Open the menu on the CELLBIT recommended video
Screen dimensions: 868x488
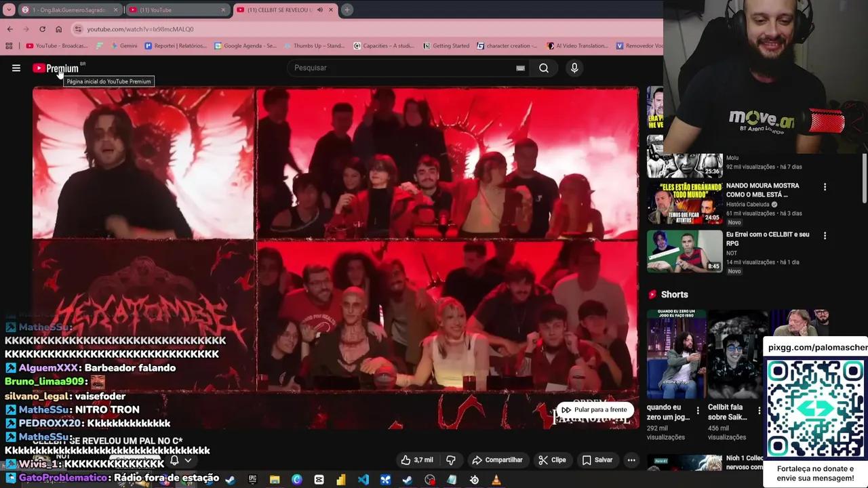pyautogui.click(x=825, y=235)
